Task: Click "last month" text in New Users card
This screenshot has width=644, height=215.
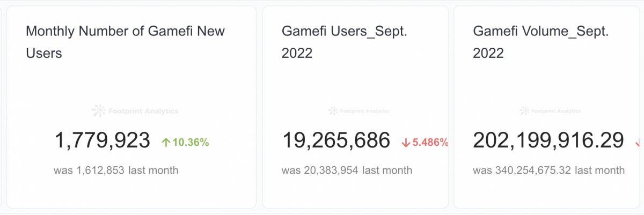Action: pyautogui.click(x=153, y=170)
